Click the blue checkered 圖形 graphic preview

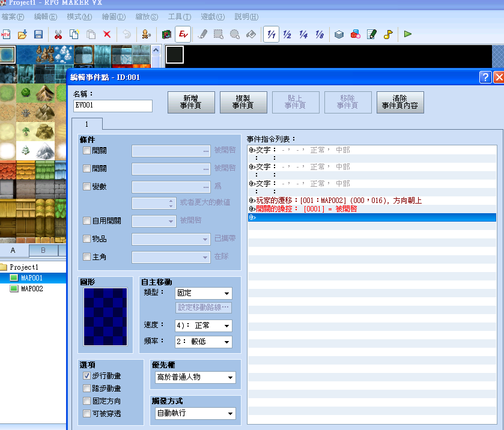106,317
